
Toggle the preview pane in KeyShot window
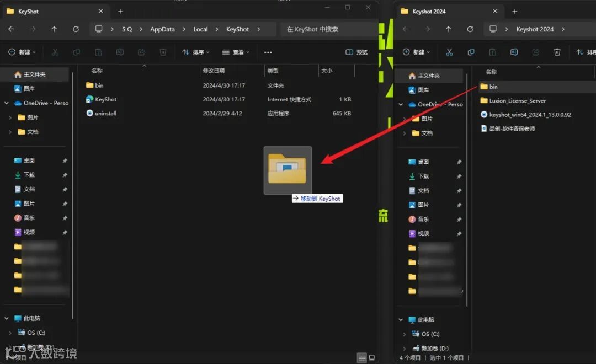(356, 52)
